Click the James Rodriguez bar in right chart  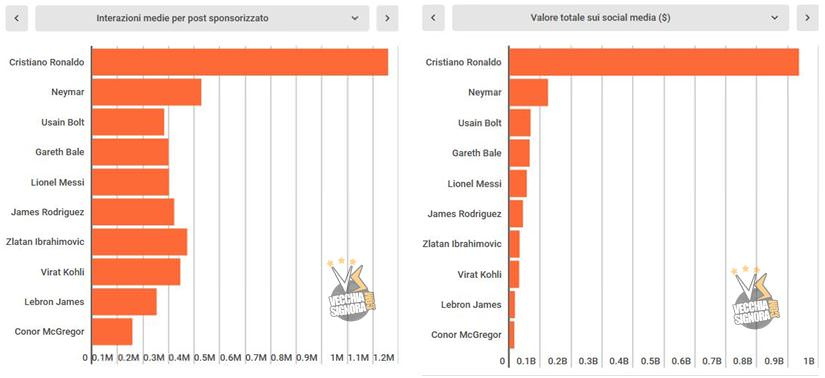tap(517, 214)
